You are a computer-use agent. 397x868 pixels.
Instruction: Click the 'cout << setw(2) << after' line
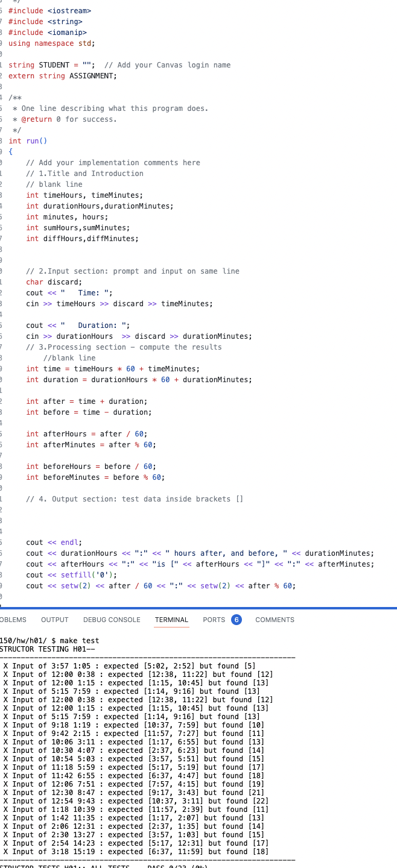160,586
